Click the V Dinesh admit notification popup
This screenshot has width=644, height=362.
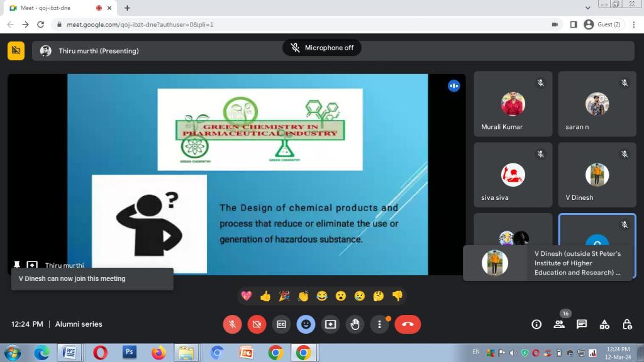tap(548, 263)
